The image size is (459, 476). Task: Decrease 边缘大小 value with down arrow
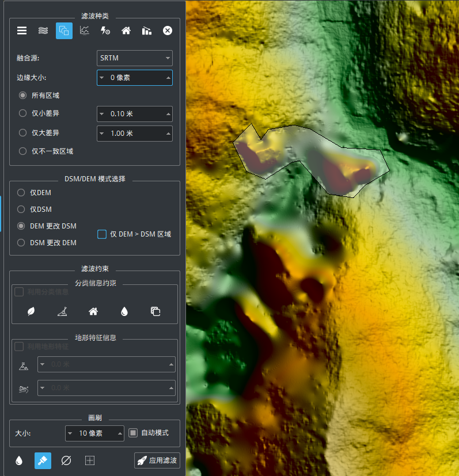pos(102,78)
